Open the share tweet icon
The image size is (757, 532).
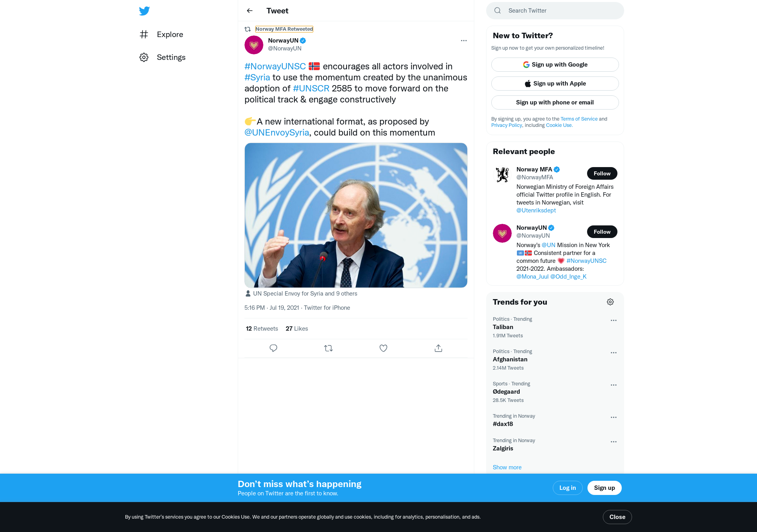click(438, 348)
